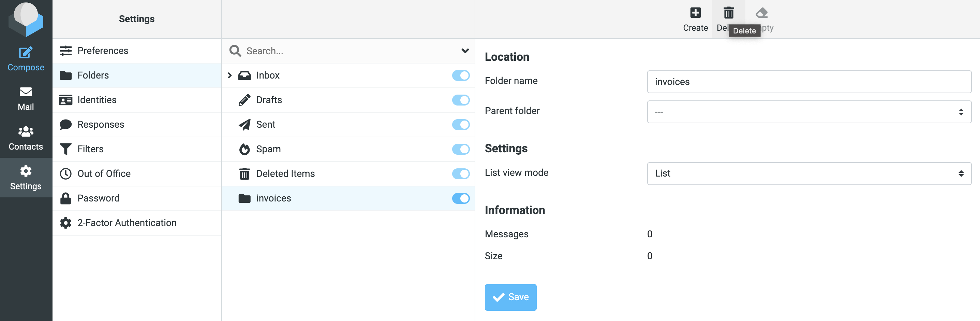Click the Delete folder trash icon
This screenshot has height=321, width=980.
click(729, 13)
